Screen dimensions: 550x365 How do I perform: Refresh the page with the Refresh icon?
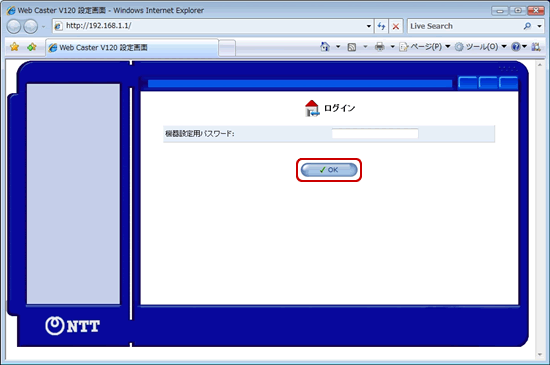(381, 26)
